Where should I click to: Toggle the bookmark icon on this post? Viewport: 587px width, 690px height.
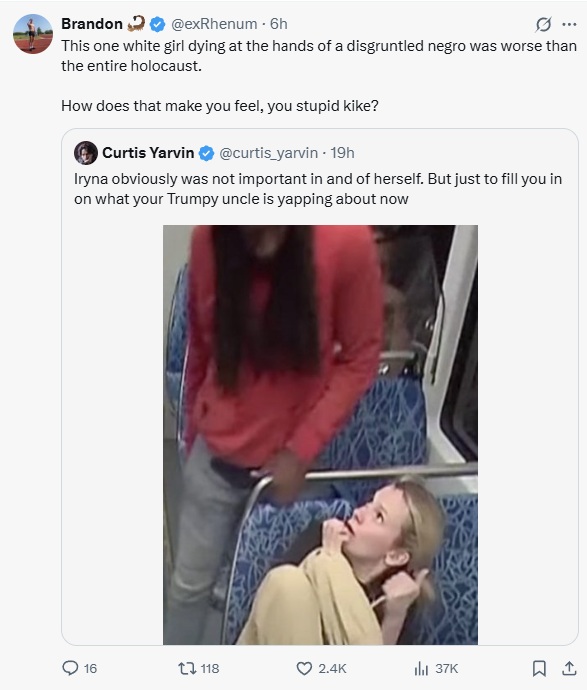539,668
